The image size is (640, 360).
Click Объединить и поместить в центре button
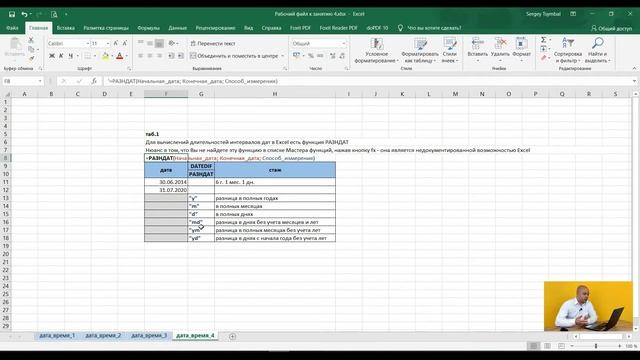tap(234, 56)
